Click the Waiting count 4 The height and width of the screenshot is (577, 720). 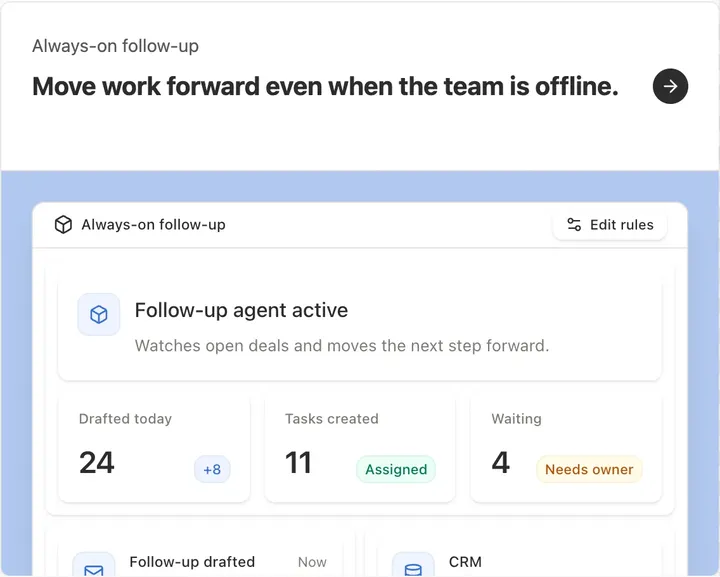[x=501, y=462]
